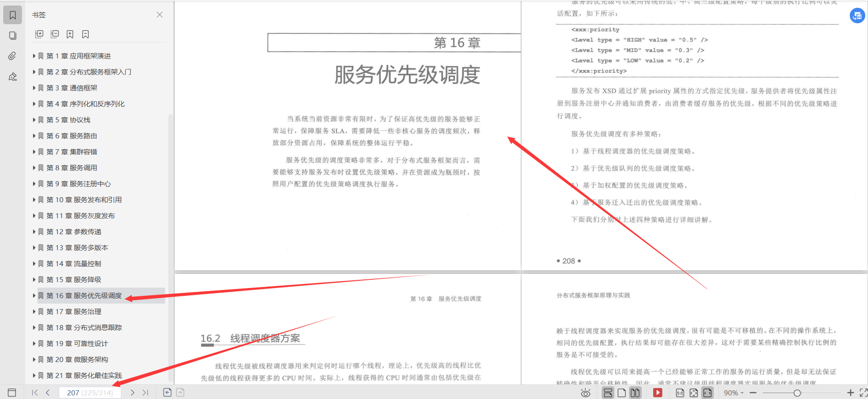The height and width of the screenshot is (399, 868).
Task: Expand 第 3 章 通信框架 bookmark
Action: [x=34, y=88]
